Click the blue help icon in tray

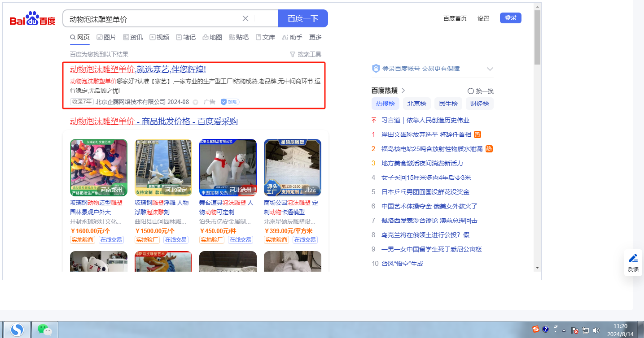point(545,329)
